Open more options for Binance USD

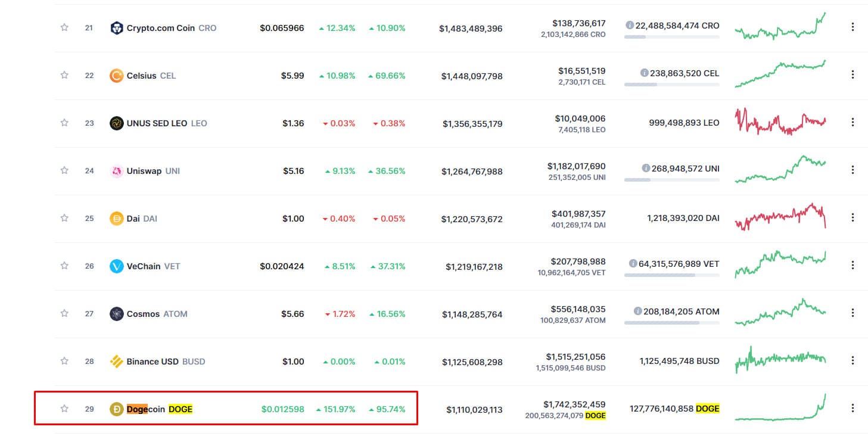[x=853, y=360]
